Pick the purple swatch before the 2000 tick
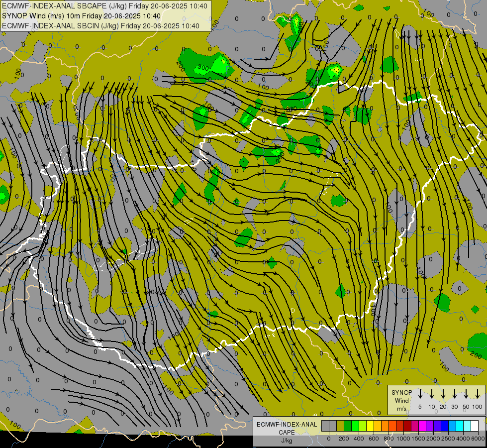 tap(429, 426)
